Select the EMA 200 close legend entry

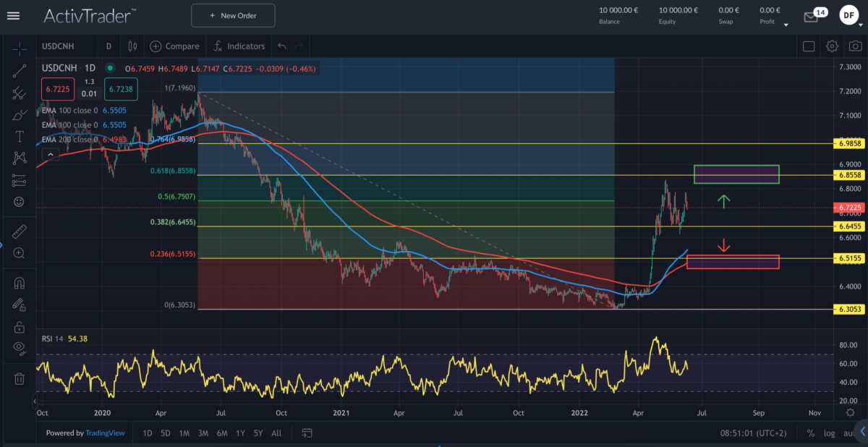[85, 140]
